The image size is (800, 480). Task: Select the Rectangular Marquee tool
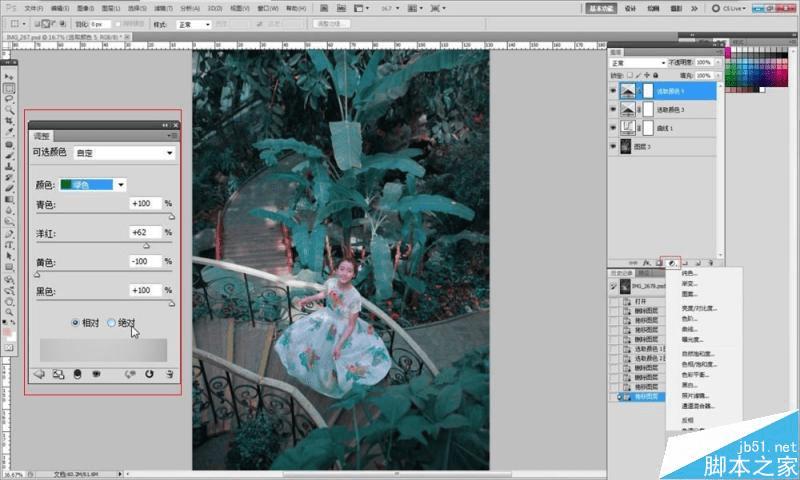(10, 88)
